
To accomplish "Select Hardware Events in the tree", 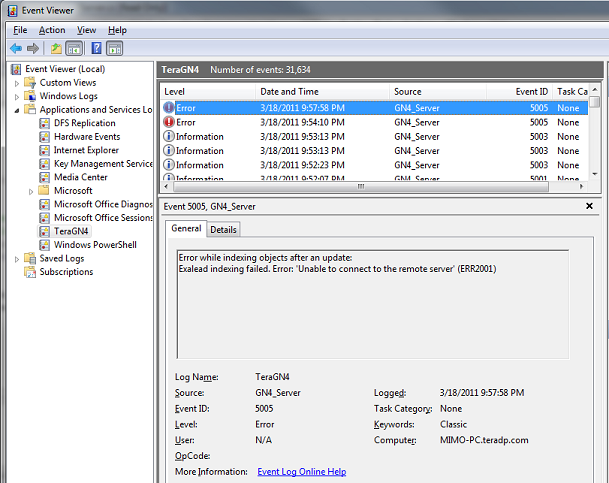I will pyautogui.click(x=87, y=137).
